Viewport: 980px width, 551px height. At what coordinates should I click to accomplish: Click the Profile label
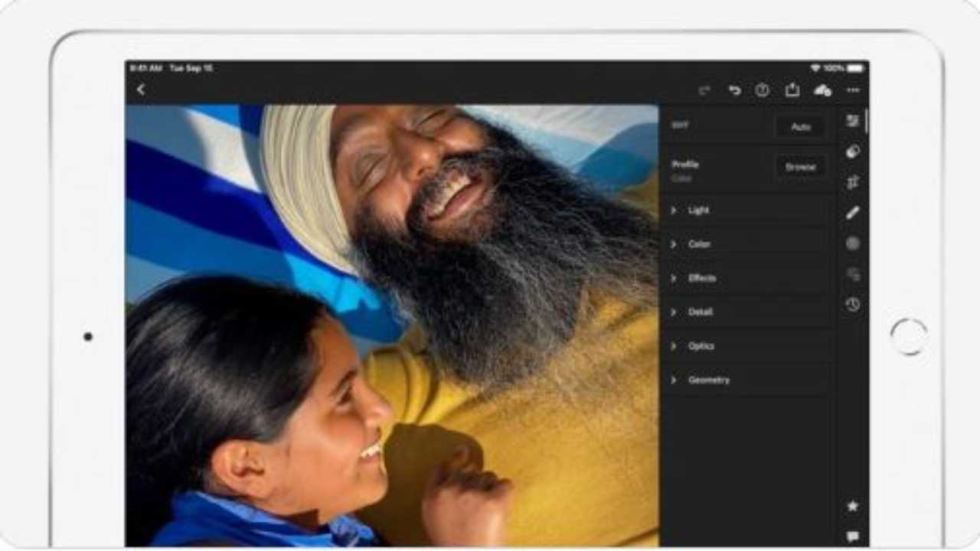tap(685, 164)
